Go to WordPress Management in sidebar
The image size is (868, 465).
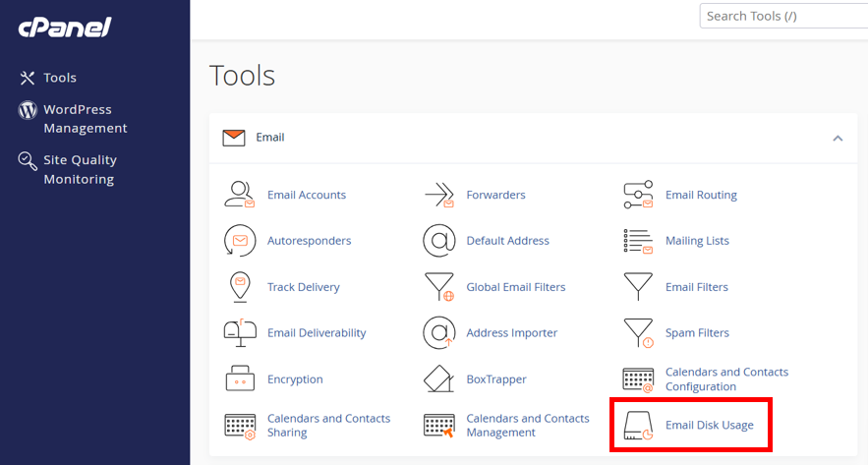85,119
